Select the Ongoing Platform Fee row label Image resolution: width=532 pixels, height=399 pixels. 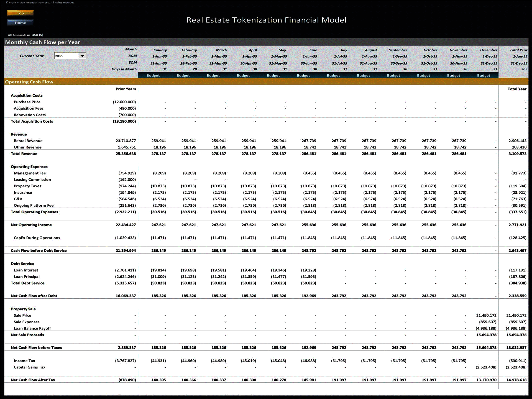[x=34, y=205]
